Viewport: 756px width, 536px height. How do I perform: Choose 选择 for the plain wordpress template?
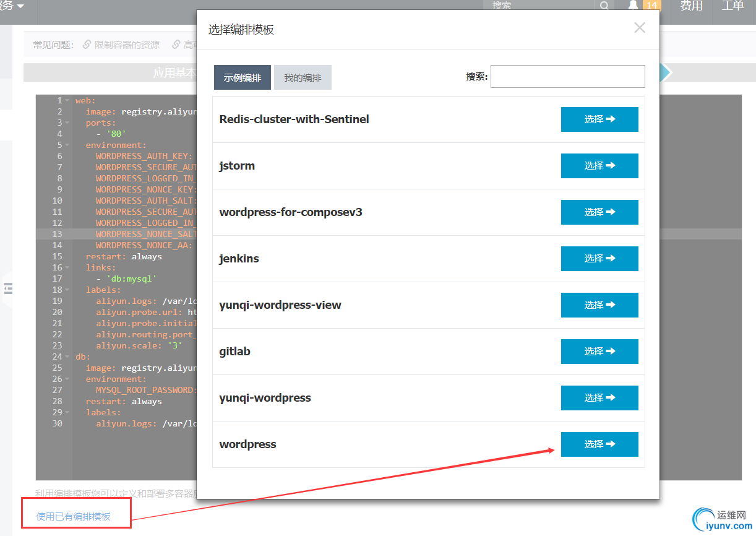(599, 444)
